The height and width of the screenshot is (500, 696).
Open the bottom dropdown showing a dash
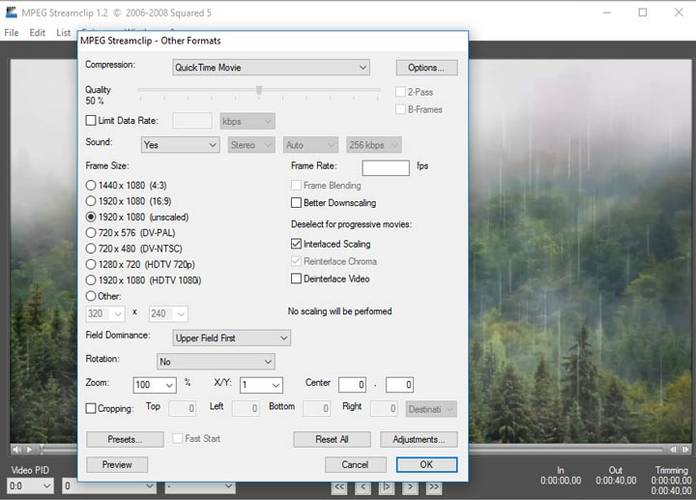point(200,486)
